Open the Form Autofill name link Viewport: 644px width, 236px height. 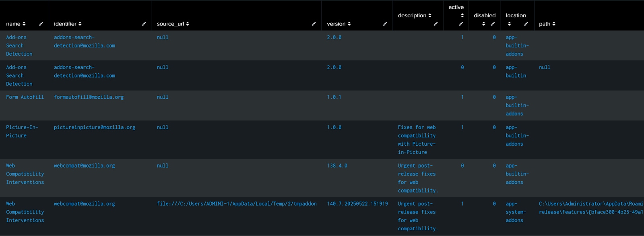(25, 97)
